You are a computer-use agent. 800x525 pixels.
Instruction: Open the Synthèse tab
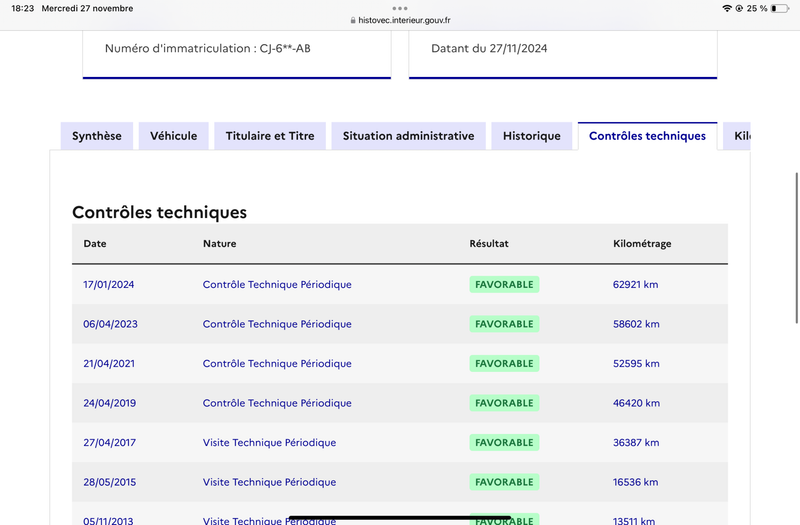point(97,136)
